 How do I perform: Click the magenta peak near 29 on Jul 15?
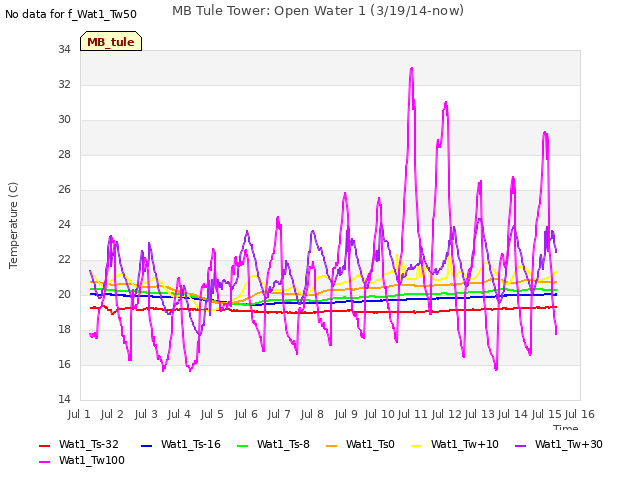[x=545, y=133]
